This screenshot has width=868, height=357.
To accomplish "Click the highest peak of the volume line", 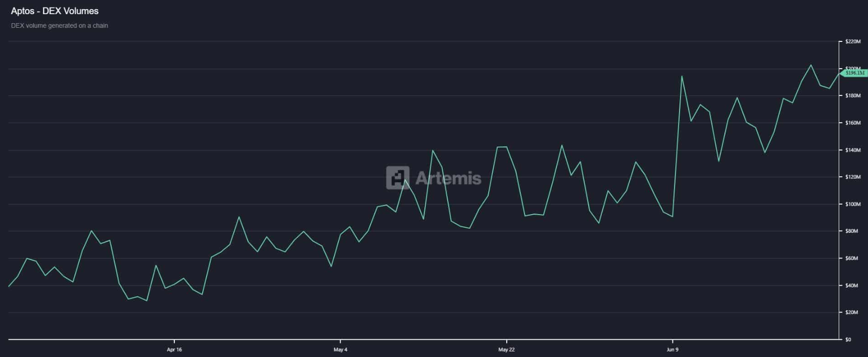I will click(811, 65).
